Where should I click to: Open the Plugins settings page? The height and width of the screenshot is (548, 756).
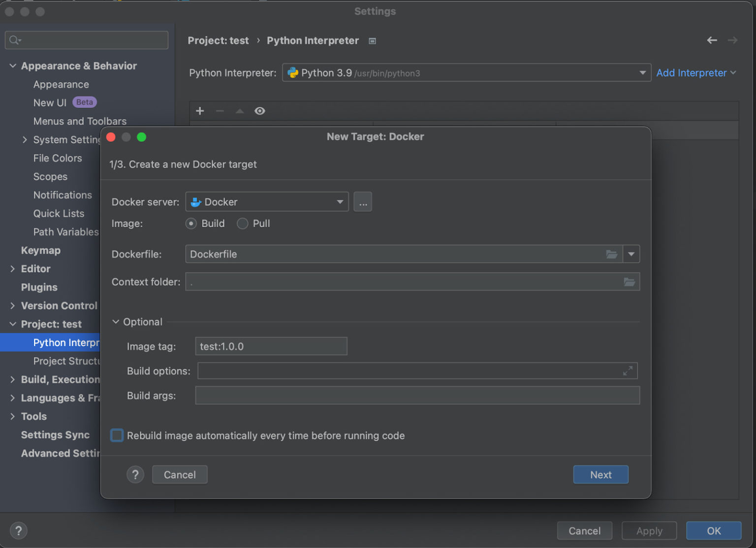tap(38, 287)
